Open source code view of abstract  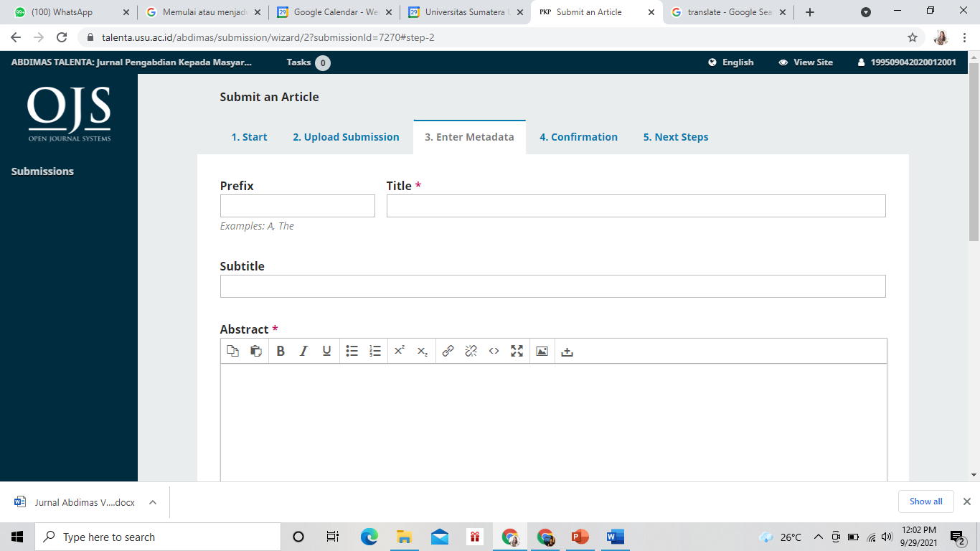tap(494, 351)
